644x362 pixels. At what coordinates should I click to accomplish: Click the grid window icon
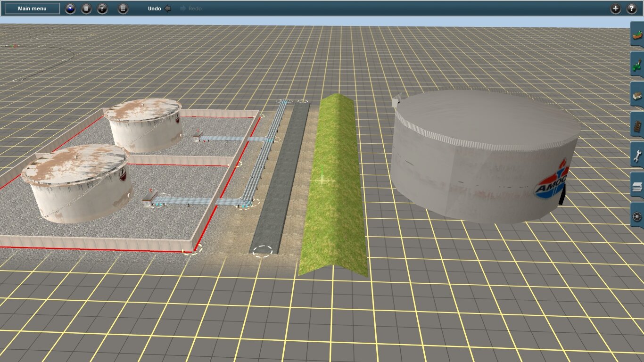pyautogui.click(x=123, y=8)
